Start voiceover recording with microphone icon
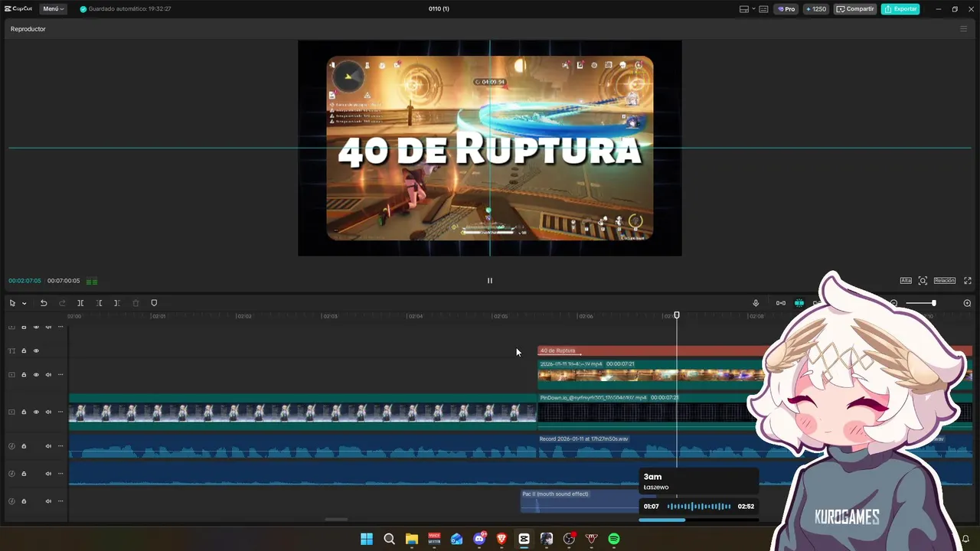 point(756,303)
